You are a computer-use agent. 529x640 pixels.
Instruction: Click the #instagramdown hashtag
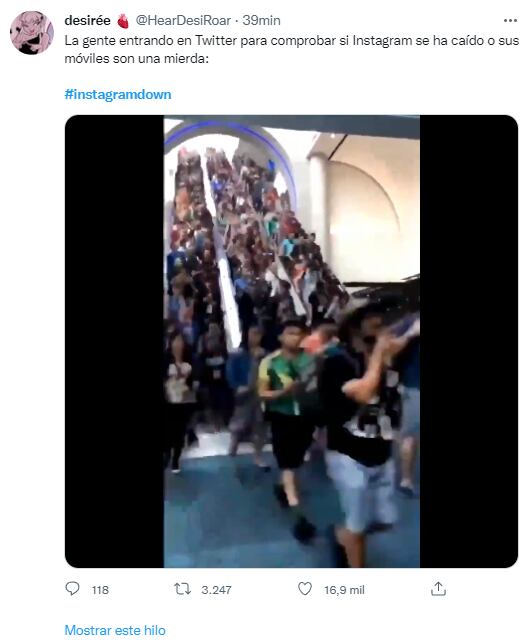118,94
